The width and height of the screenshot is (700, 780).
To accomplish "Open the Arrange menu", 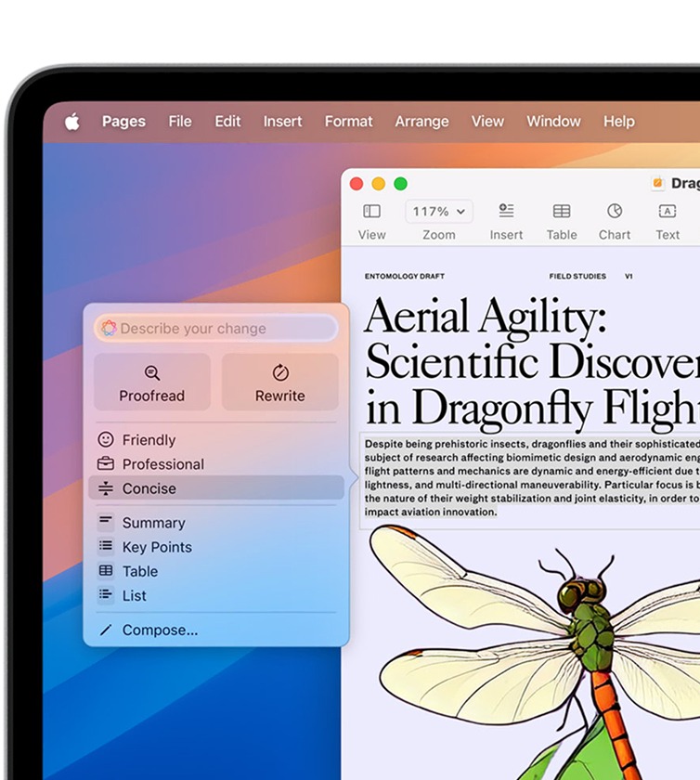I will [421, 122].
